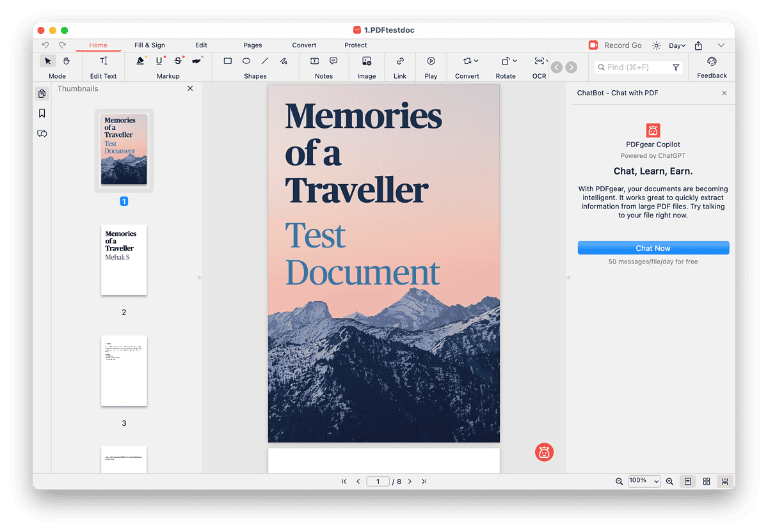The image size is (768, 532).
Task: Click the Feedback button
Action: tap(711, 66)
